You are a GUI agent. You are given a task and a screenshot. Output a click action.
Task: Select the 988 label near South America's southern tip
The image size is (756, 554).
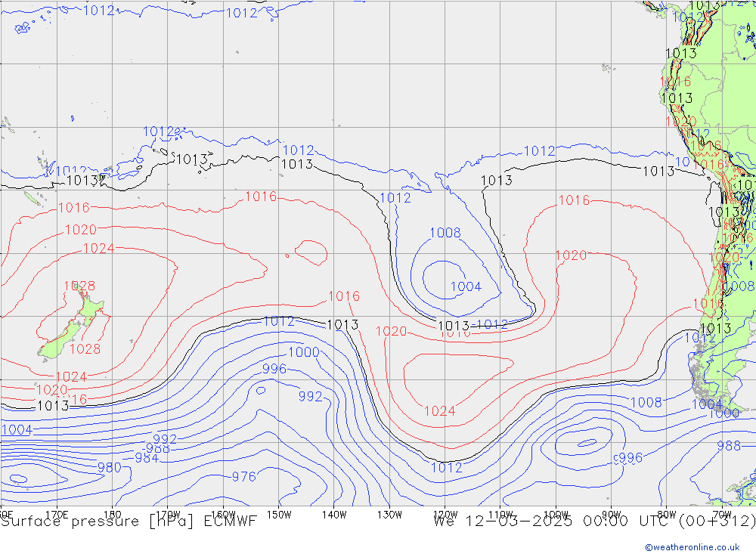(x=729, y=445)
